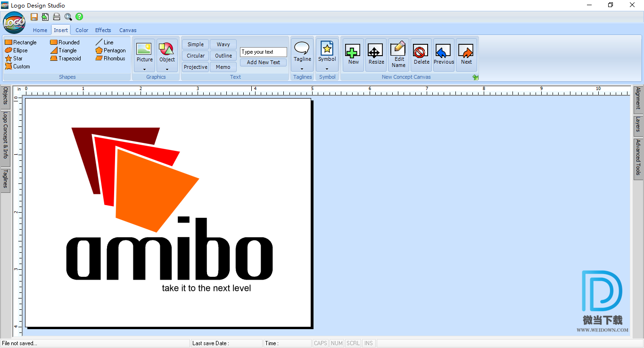Choose the Memo text style
Screen dimensions: 644x348
[x=223, y=67]
